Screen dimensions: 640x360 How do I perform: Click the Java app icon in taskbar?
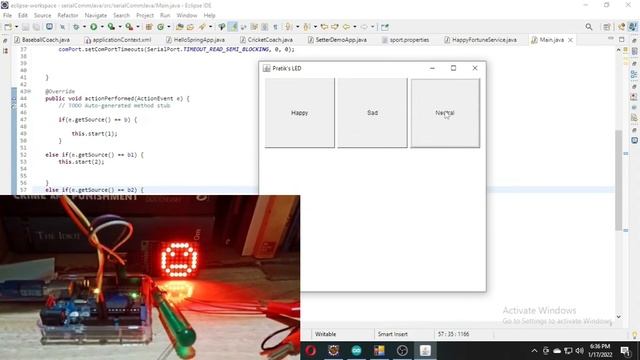click(x=425, y=351)
